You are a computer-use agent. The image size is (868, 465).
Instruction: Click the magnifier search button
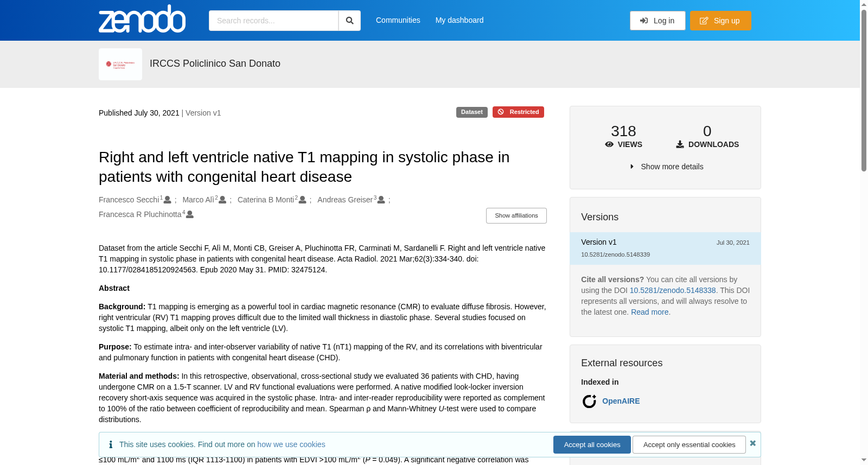point(349,21)
